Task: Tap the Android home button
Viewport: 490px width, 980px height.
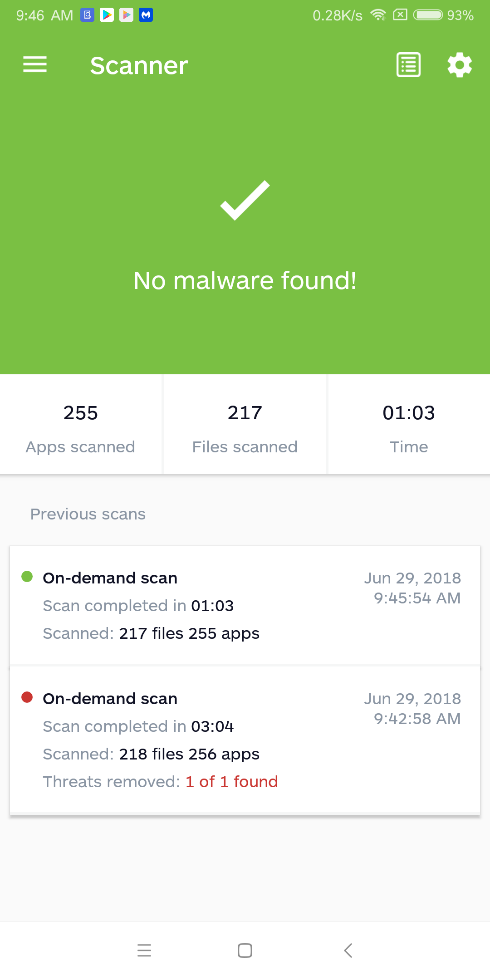Action: click(245, 950)
